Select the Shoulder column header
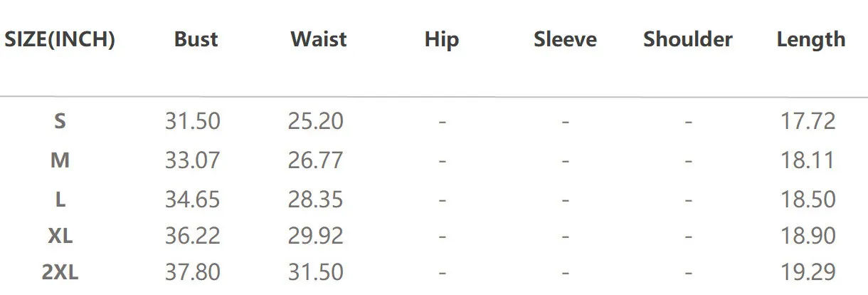 click(x=687, y=39)
